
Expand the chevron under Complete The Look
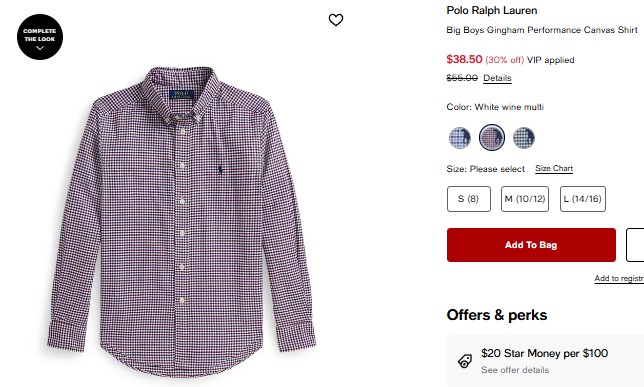(x=40, y=48)
